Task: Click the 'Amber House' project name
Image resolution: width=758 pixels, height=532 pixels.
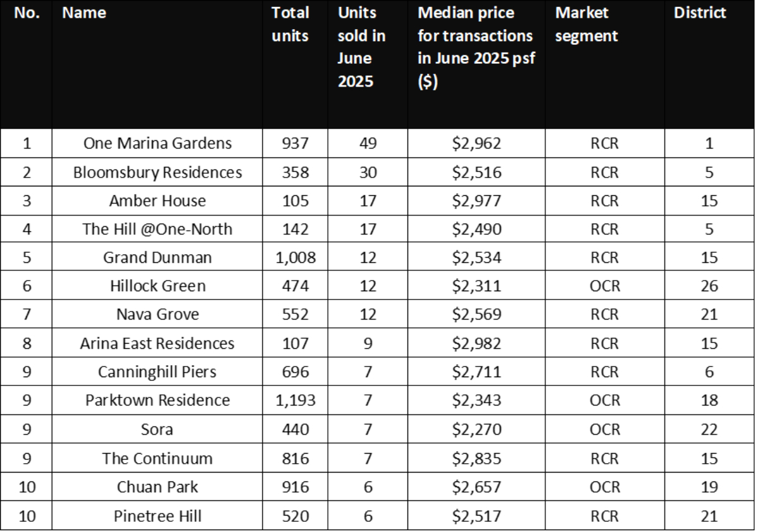Action: pos(157,201)
